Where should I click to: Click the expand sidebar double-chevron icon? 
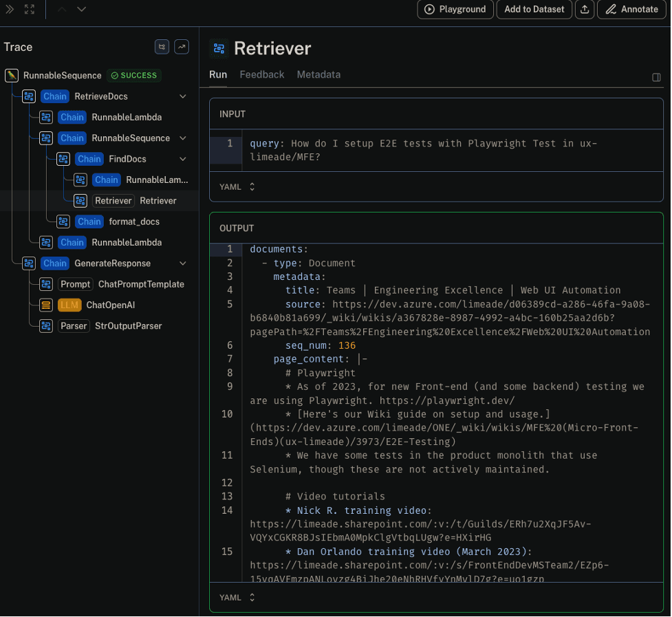(10, 10)
